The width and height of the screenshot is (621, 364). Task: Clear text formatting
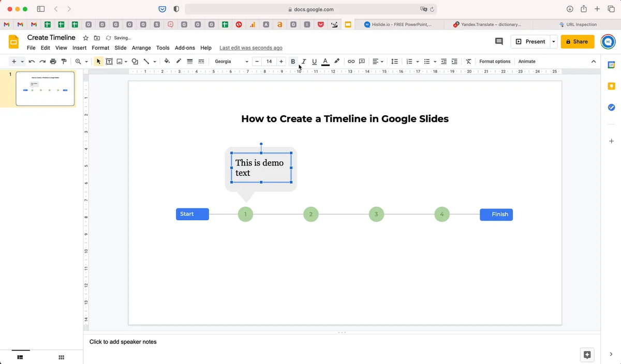[468, 62]
